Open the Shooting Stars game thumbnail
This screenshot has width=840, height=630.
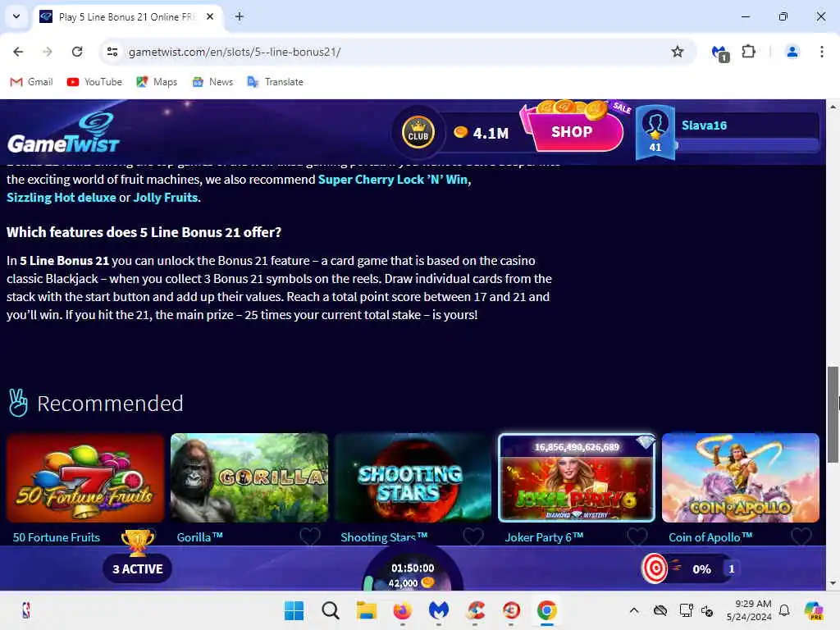coord(413,477)
